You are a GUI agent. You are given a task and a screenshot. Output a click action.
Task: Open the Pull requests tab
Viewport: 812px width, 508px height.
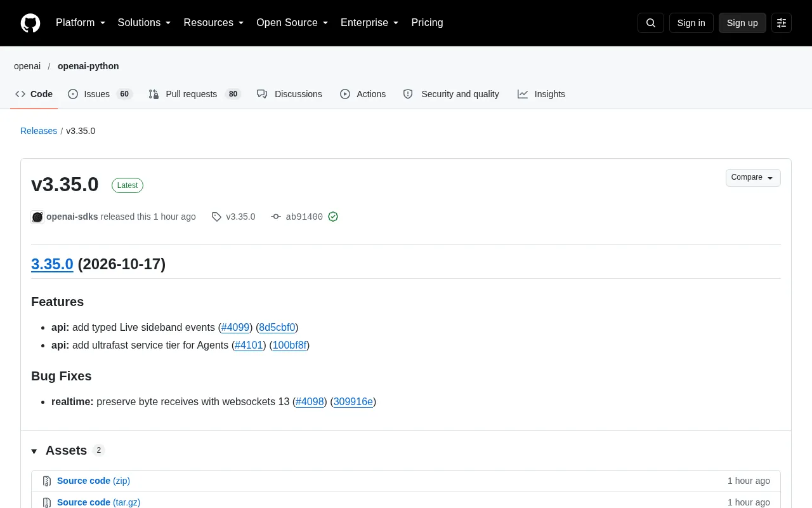(195, 94)
